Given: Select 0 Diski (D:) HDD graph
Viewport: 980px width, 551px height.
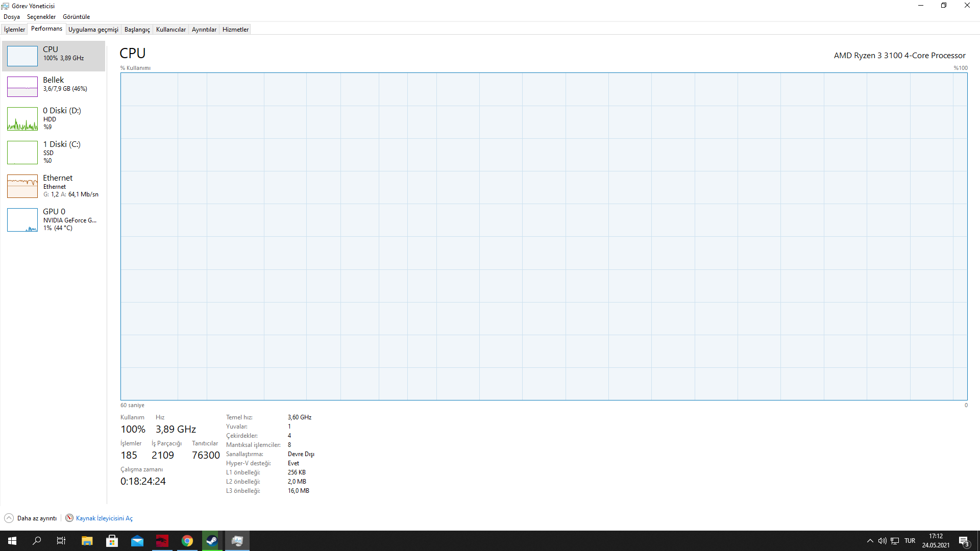Looking at the screenshot, I should click(x=22, y=119).
